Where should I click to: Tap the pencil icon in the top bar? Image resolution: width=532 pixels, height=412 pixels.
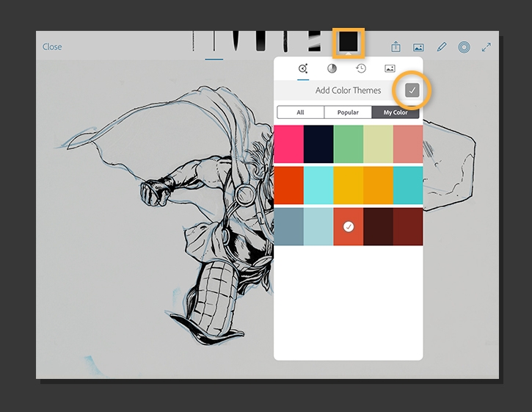(x=442, y=47)
